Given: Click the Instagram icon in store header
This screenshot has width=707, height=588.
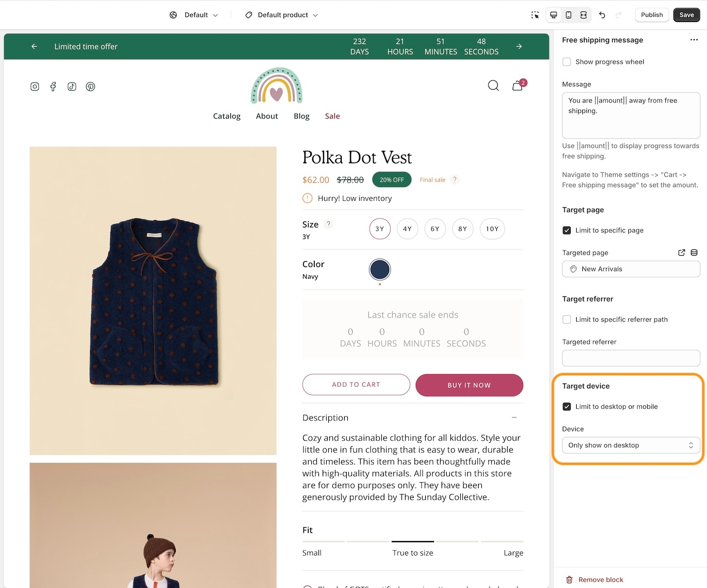Looking at the screenshot, I should (x=35, y=87).
